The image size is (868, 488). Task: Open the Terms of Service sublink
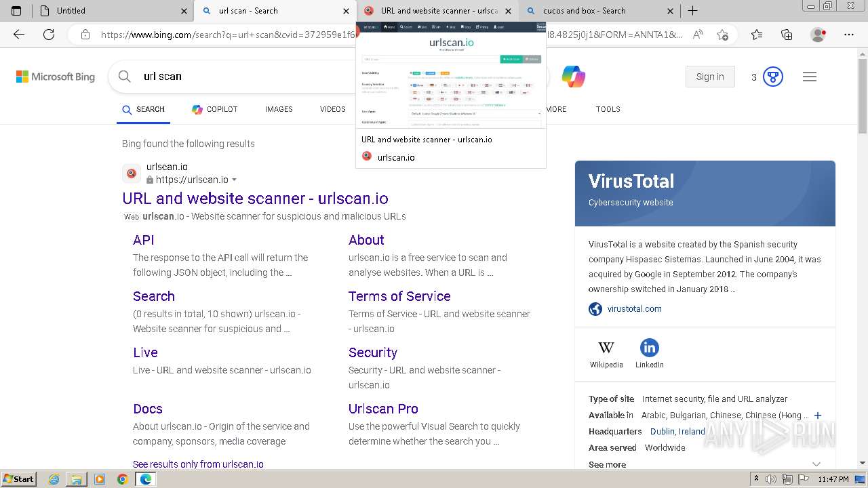click(399, 296)
